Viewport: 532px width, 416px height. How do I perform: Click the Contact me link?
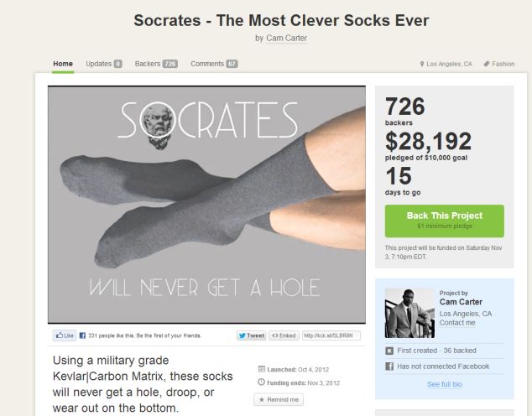click(459, 323)
